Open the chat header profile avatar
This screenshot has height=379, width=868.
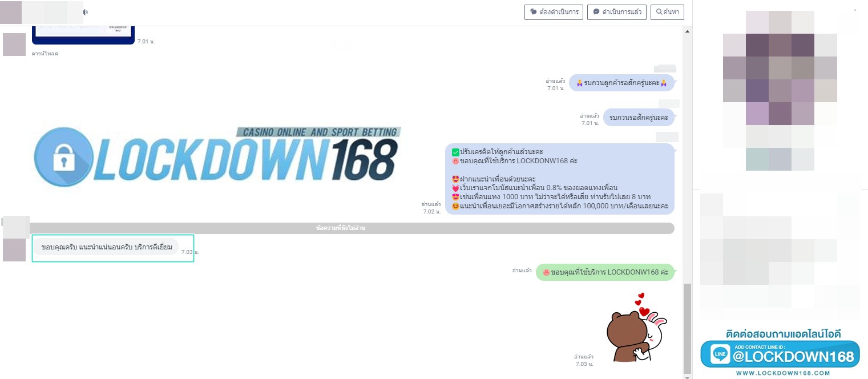[11, 12]
